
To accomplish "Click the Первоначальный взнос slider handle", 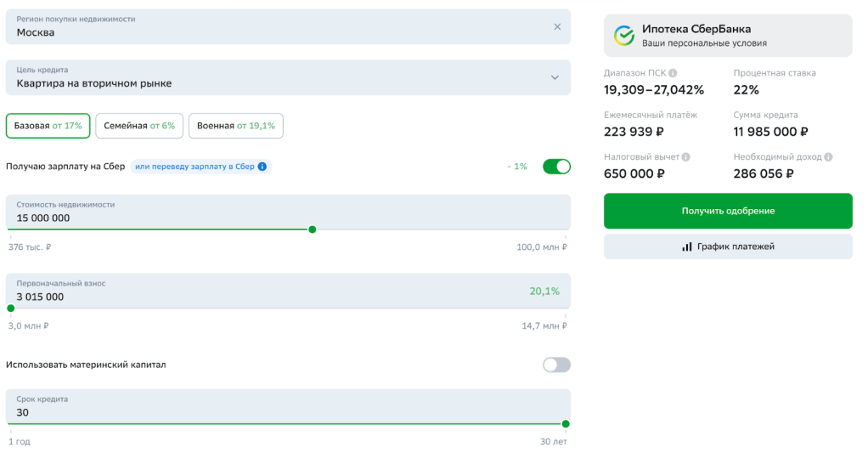I will 11,309.
